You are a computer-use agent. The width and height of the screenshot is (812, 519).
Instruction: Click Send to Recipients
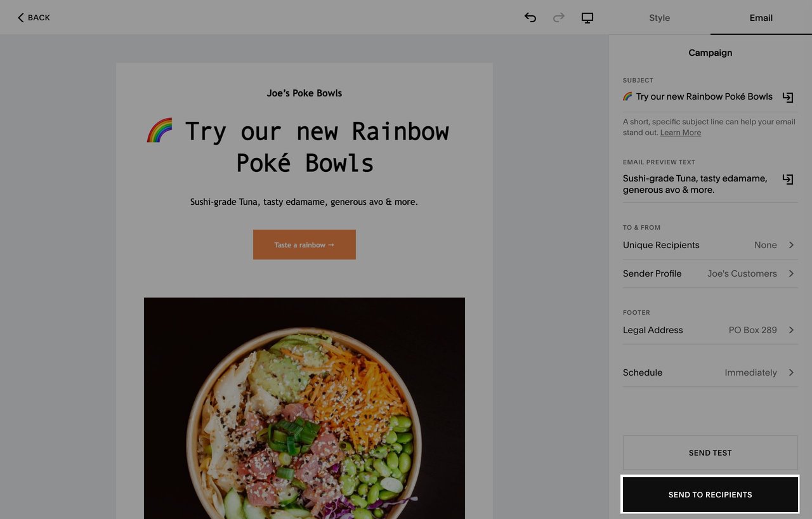[710, 494]
